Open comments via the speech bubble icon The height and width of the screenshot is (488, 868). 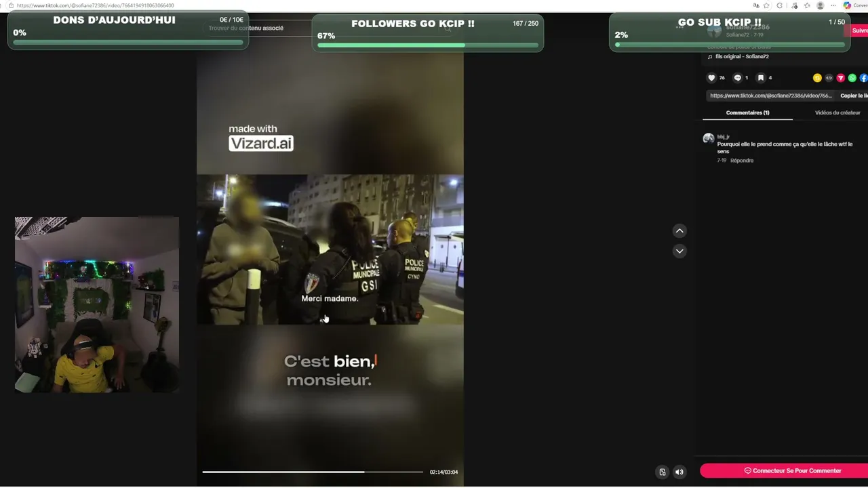[x=737, y=78]
